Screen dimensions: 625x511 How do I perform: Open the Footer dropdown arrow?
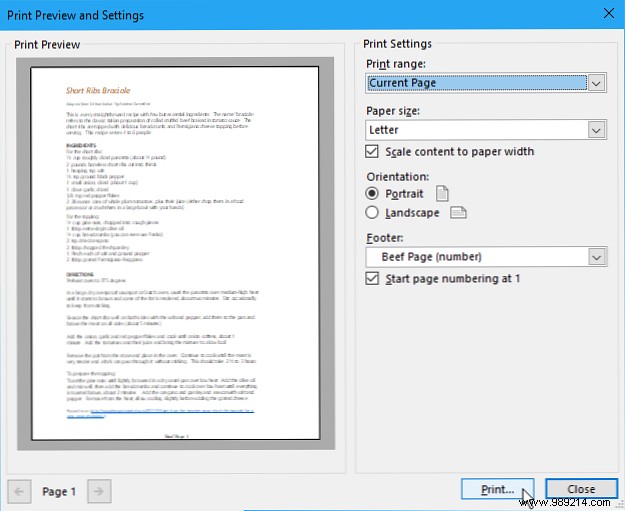click(596, 257)
